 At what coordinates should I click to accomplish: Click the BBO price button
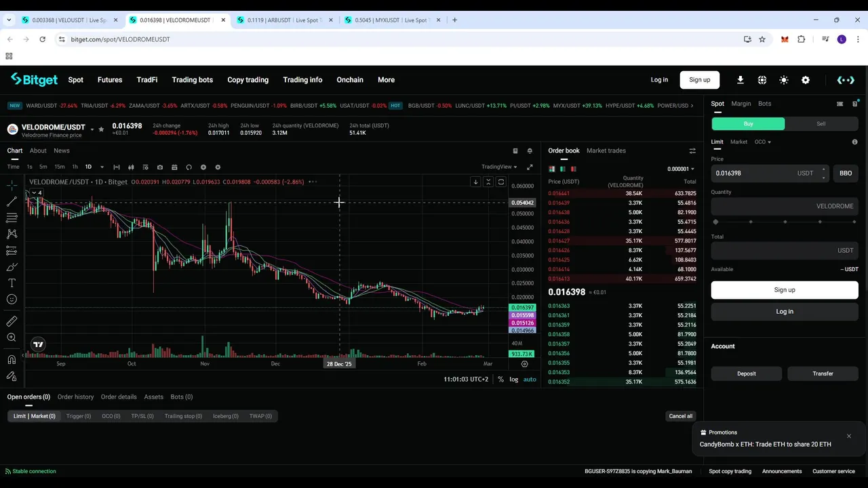tap(846, 174)
